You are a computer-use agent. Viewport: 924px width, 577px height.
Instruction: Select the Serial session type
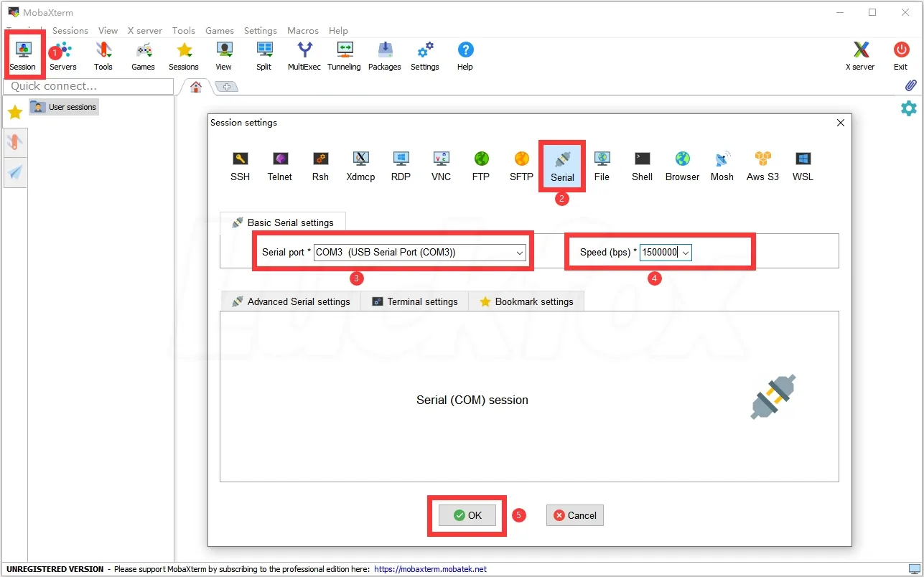click(562, 166)
